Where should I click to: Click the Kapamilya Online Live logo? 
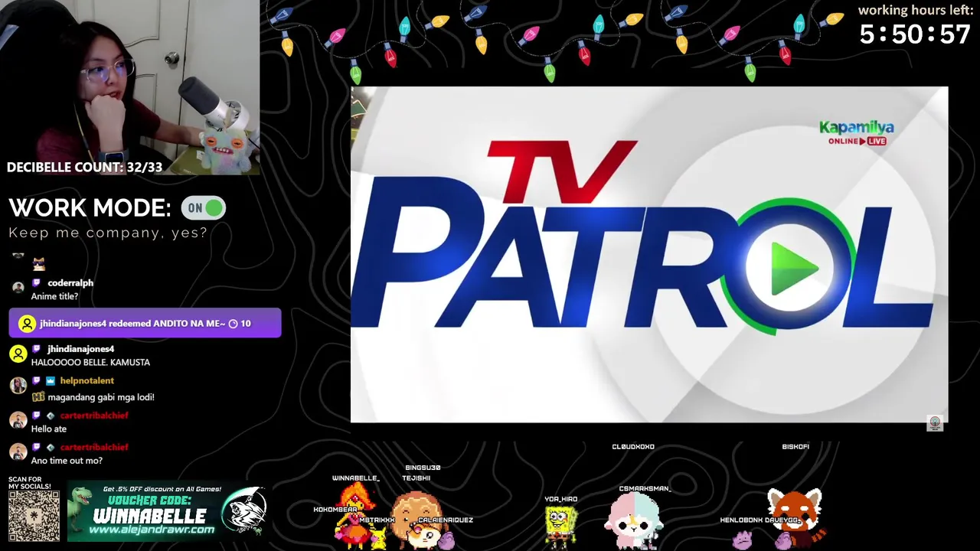coord(857,132)
